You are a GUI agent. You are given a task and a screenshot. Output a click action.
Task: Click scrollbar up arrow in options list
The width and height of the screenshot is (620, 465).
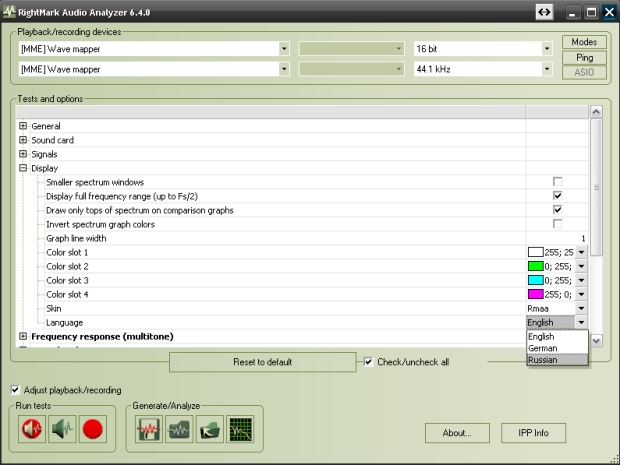[596, 112]
